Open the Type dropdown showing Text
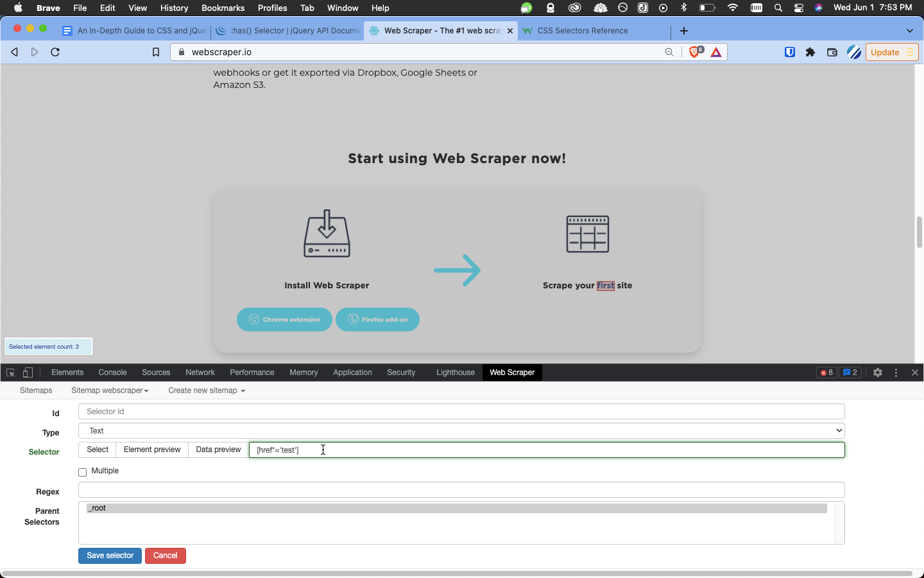Viewport: 924px width, 578px height. 461,431
